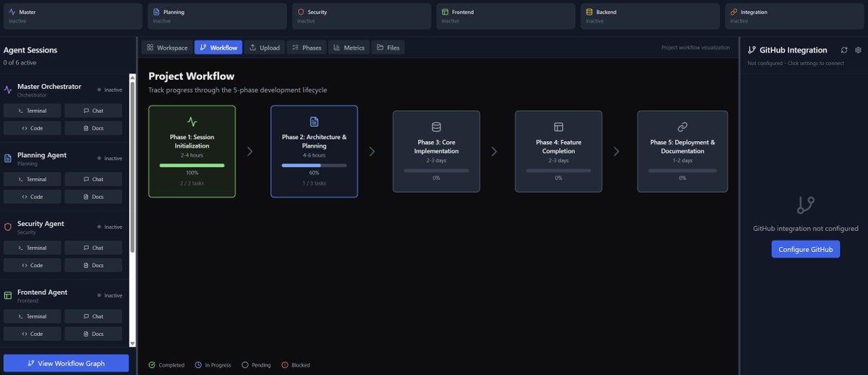Image resolution: width=868 pixels, height=375 pixels.
Task: Open Master Orchestrator Code
Action: coord(32,128)
